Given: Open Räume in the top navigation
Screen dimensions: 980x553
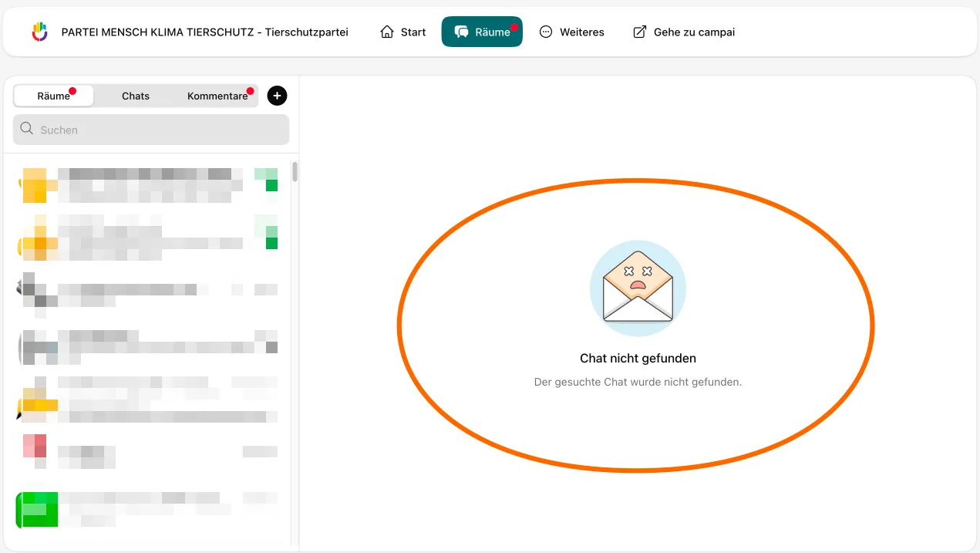Looking at the screenshot, I should pyautogui.click(x=482, y=32).
